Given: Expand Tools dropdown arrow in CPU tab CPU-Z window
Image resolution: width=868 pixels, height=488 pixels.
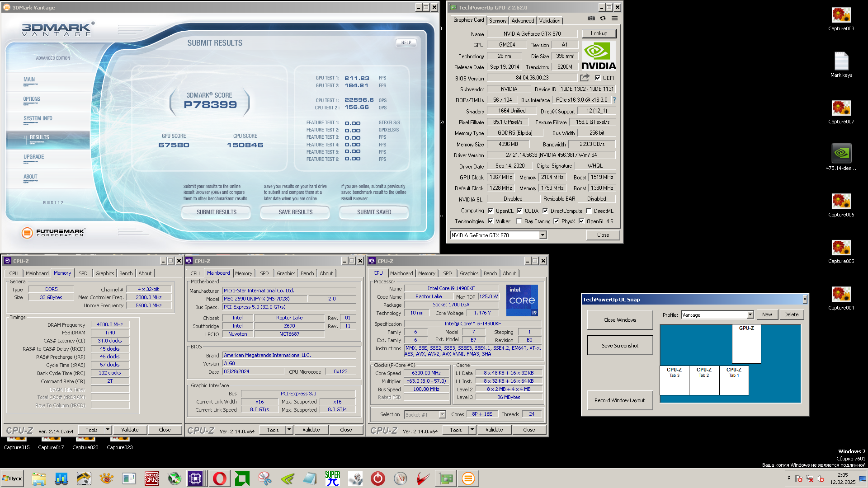Looking at the screenshot, I should pos(472,430).
